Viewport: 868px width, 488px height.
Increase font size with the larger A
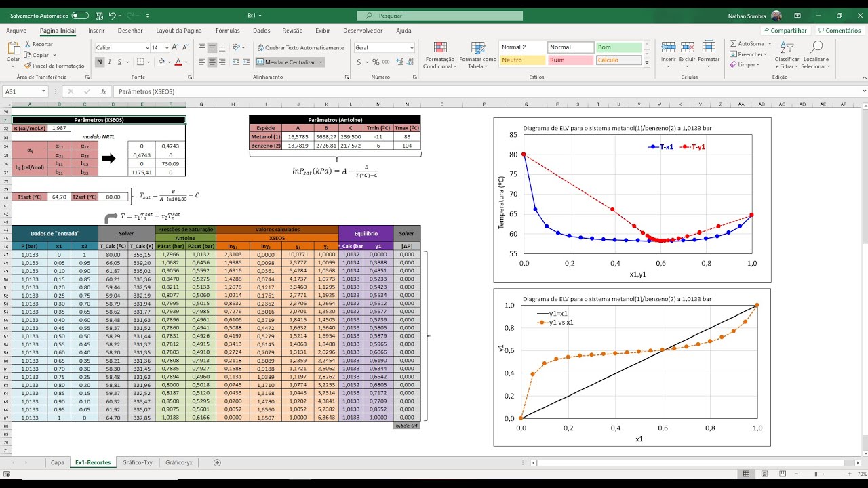point(175,47)
